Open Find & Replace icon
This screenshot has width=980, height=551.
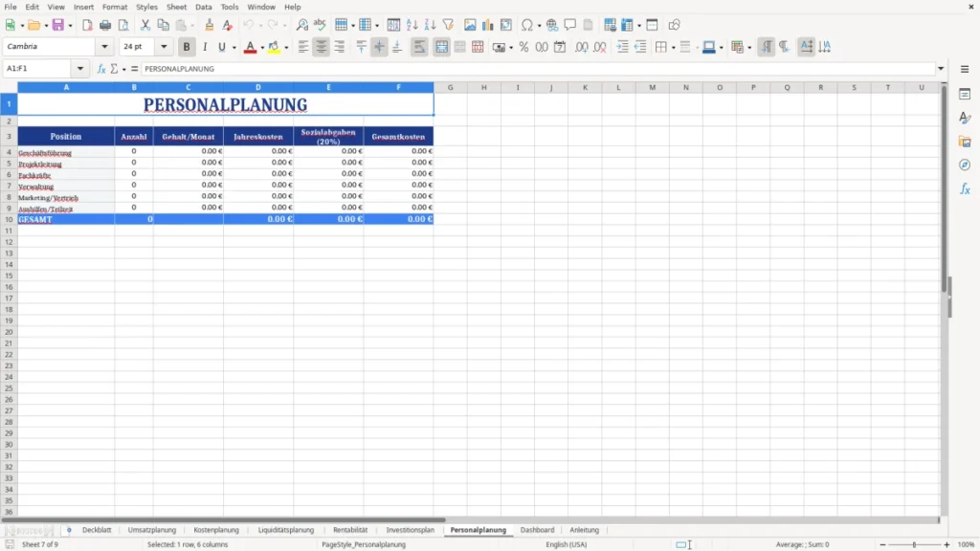(301, 25)
